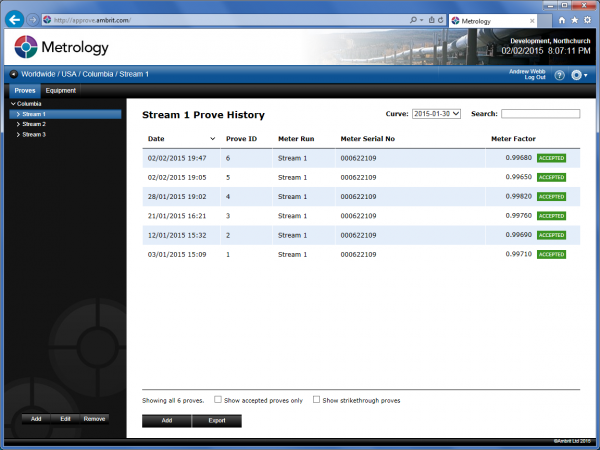This screenshot has height=450, width=600.
Task: Click the compatibility view icon in address bar
Action: tap(431, 20)
